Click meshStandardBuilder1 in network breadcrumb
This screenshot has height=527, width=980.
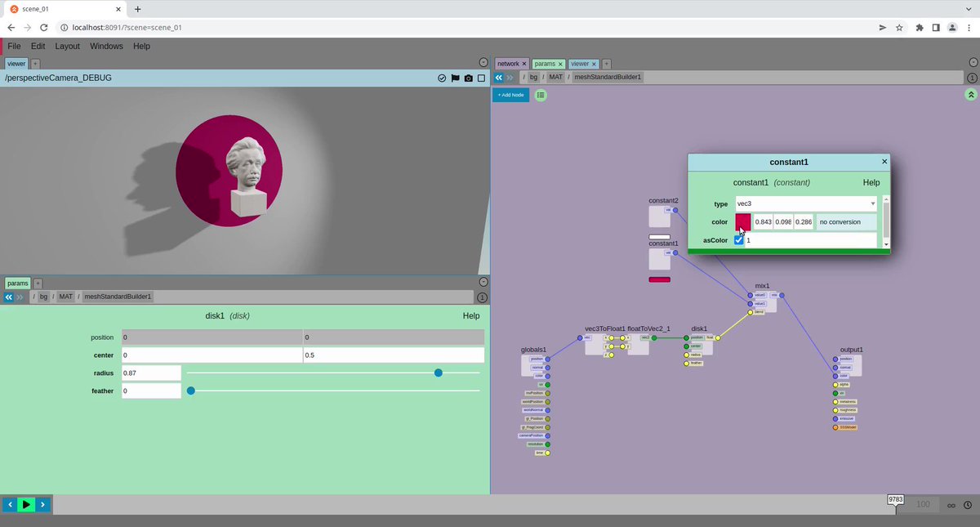(608, 77)
